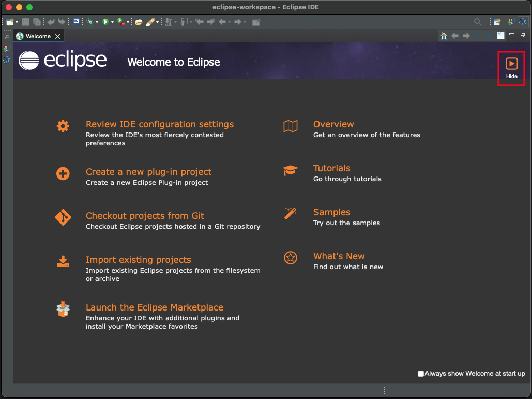Screen dimensions: 532x399
Task: Expand the Next Annotation dropdown arrow
Action: (175, 22)
